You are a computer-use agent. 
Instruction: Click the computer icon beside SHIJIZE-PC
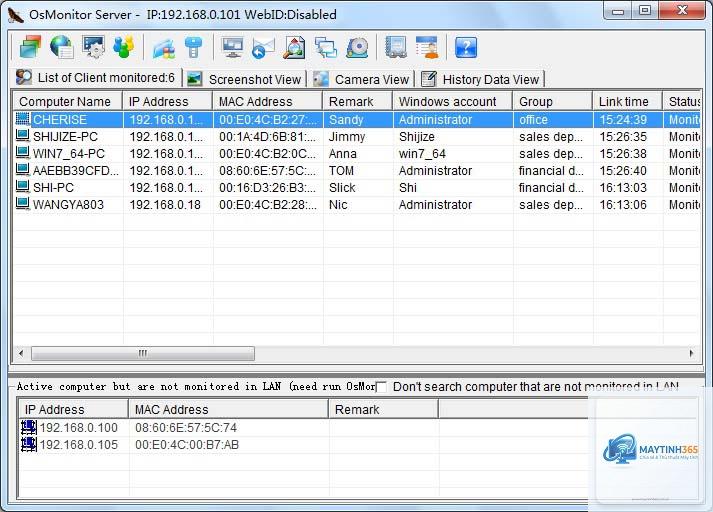point(22,136)
